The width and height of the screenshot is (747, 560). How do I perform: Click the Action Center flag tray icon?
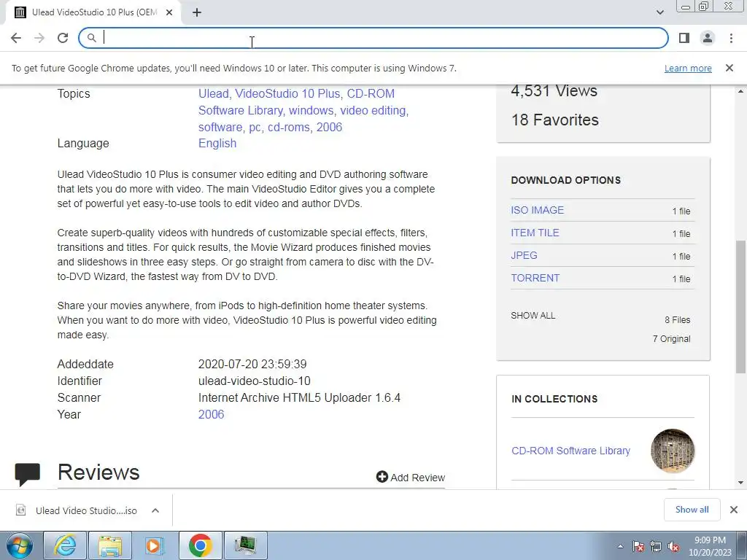pos(638,547)
